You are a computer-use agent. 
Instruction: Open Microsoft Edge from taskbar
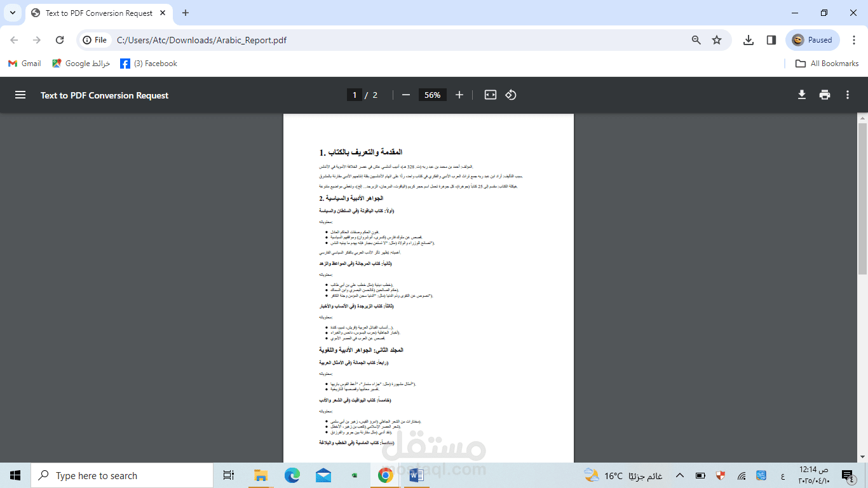[292, 475]
